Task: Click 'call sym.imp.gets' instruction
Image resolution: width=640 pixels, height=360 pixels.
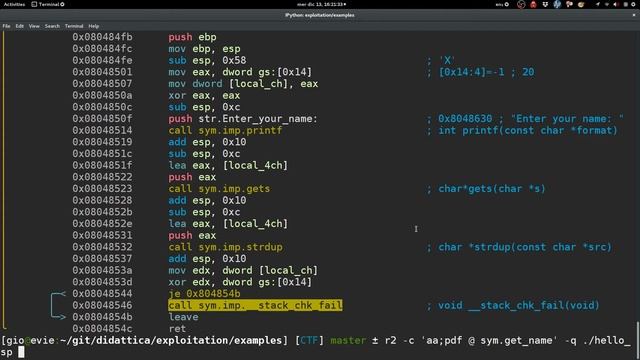Action: coord(219,189)
